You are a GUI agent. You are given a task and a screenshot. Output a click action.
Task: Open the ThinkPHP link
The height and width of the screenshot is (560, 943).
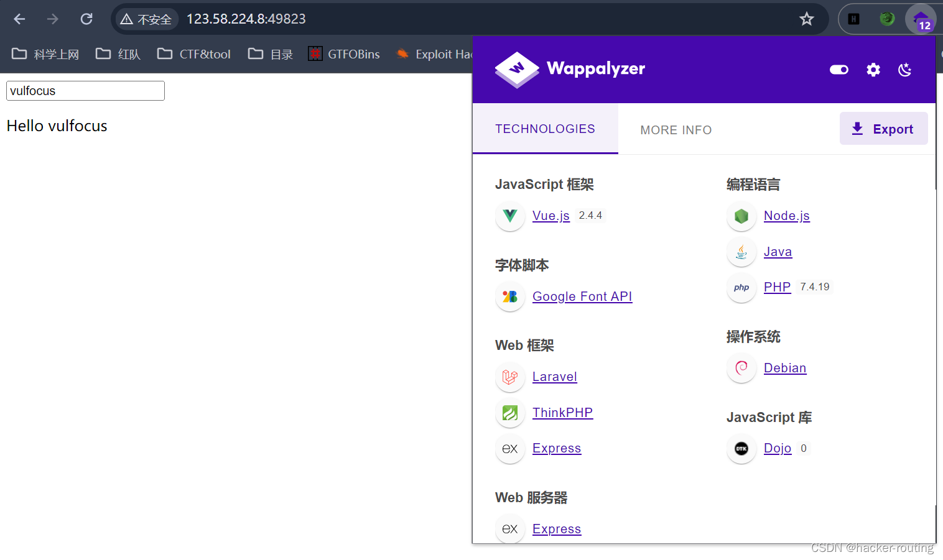click(x=562, y=413)
